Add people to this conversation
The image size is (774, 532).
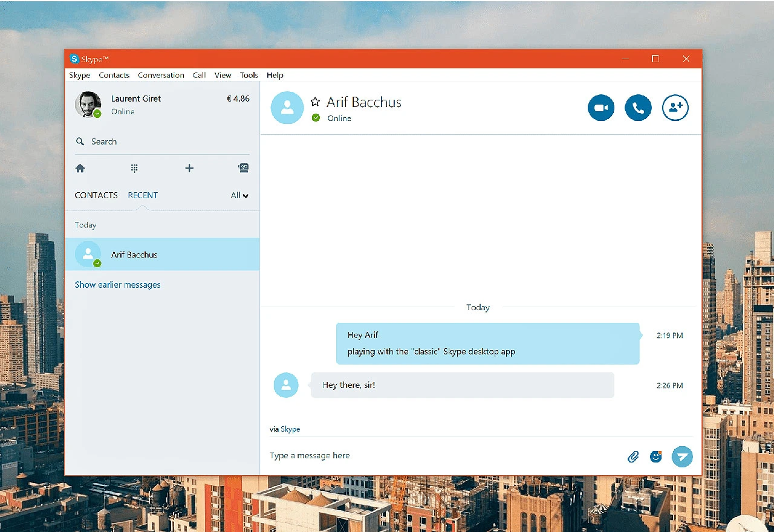pyautogui.click(x=675, y=108)
